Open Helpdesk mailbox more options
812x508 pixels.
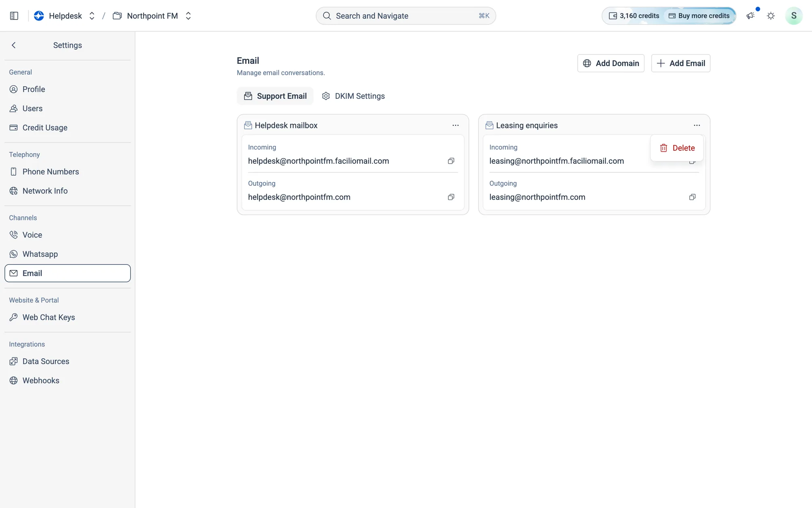tap(456, 125)
